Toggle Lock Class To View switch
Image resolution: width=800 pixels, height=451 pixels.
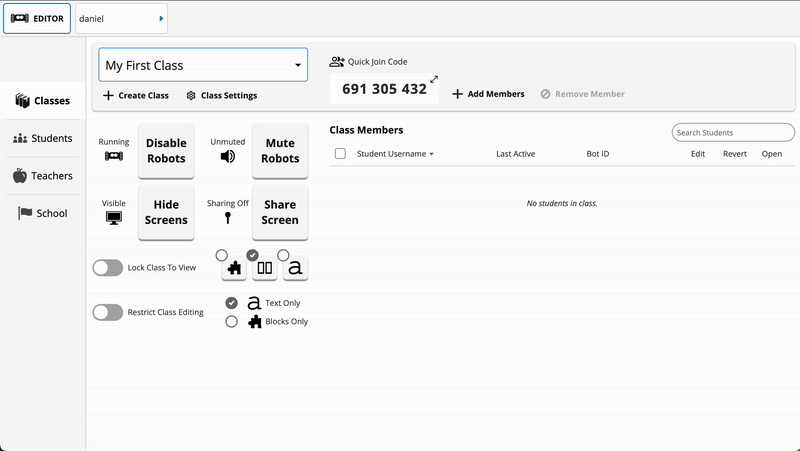click(107, 267)
